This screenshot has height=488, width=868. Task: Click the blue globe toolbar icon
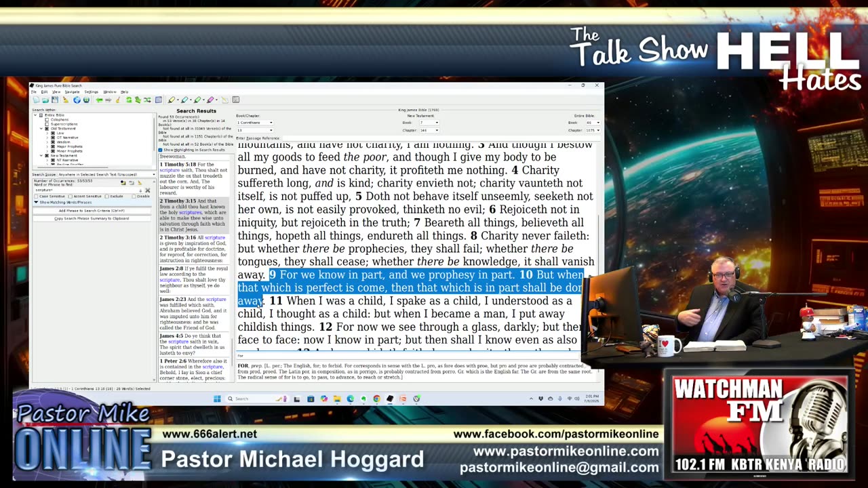pyautogui.click(x=77, y=100)
